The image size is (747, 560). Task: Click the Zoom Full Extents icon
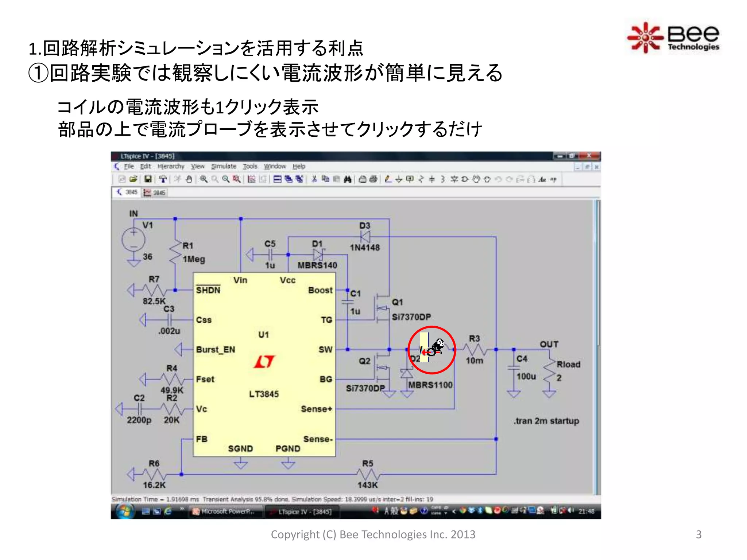(x=237, y=179)
